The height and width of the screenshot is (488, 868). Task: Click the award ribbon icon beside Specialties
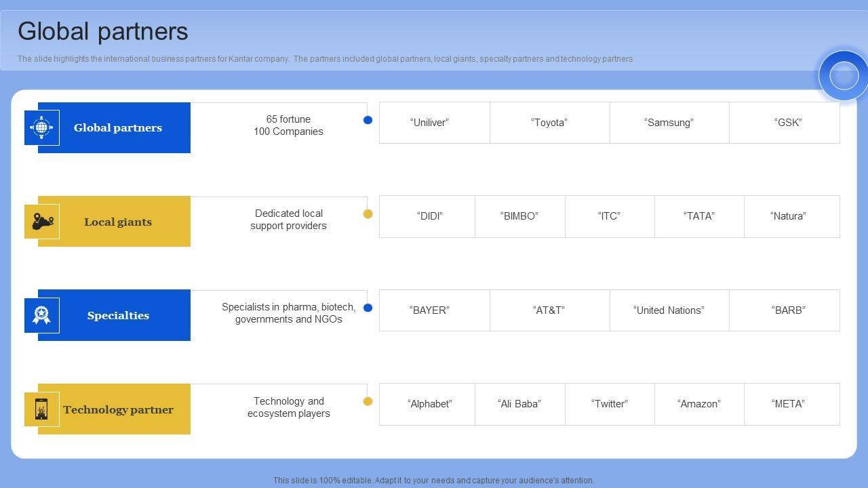pyautogui.click(x=41, y=315)
